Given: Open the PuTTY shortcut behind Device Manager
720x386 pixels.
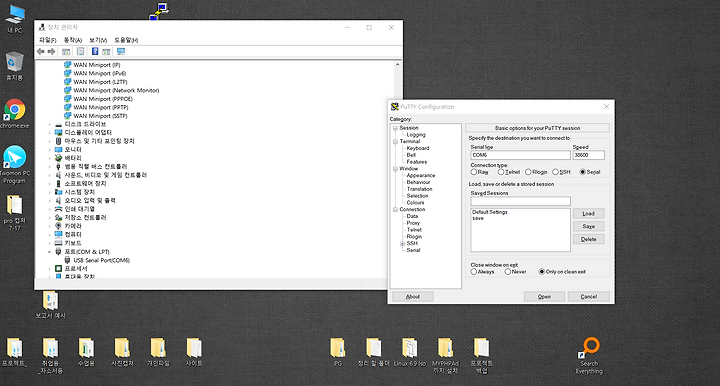Looking at the screenshot, I should coord(159,11).
